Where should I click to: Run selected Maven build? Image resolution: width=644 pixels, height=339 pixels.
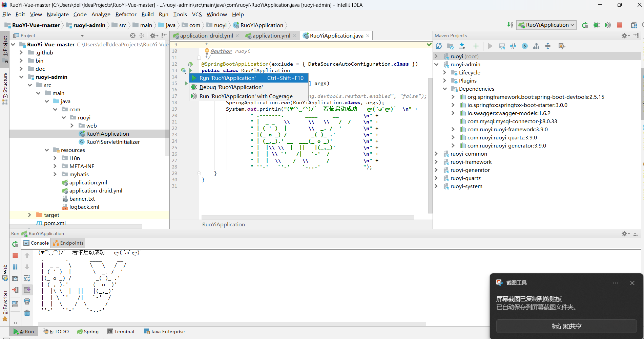490,46
